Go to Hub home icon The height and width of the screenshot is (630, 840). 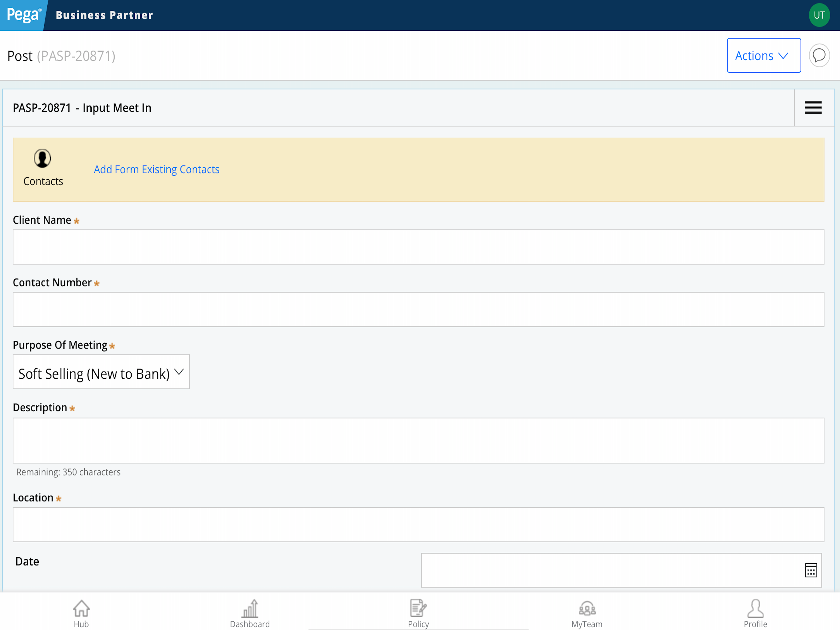pyautogui.click(x=81, y=608)
